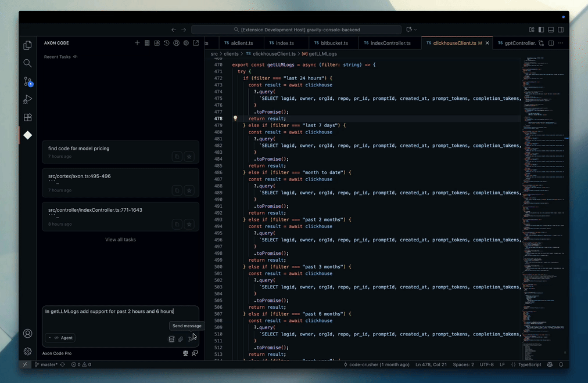
Task: Copy the indexController.ts:771-1643 task
Action: (177, 224)
